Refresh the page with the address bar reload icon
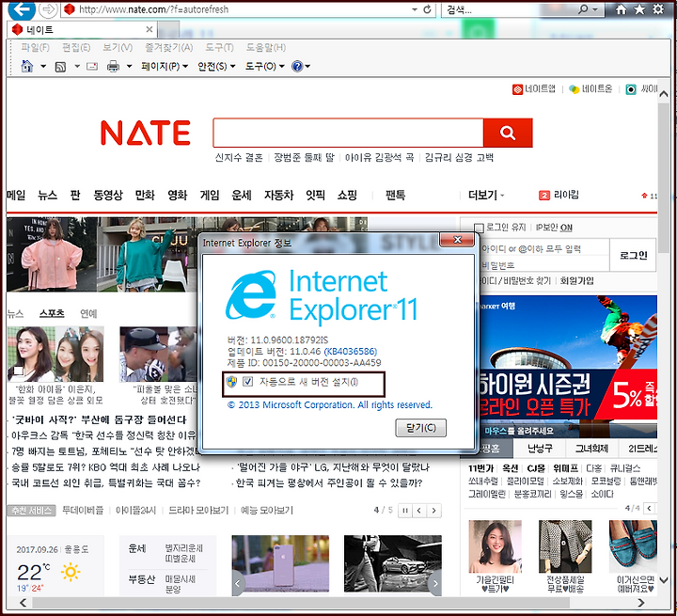 427,9
